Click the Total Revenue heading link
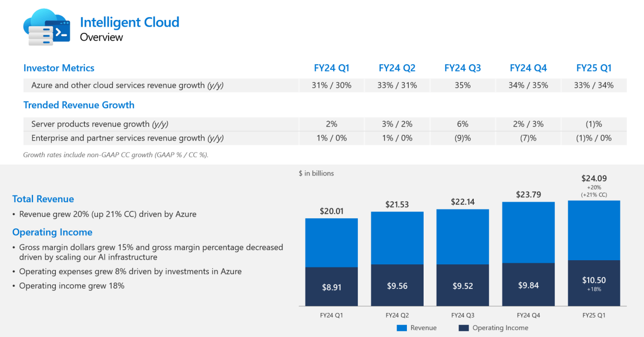 (x=43, y=199)
